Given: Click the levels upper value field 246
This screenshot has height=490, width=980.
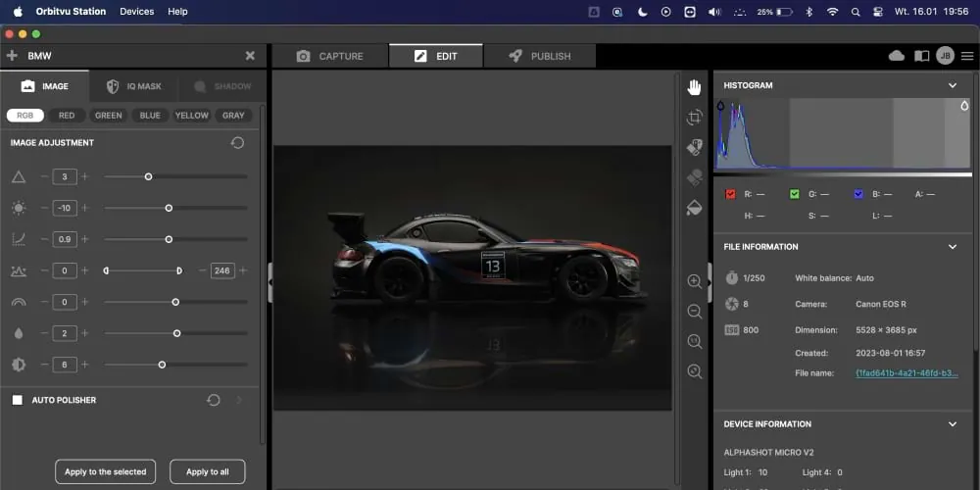Looking at the screenshot, I should coord(221,270).
